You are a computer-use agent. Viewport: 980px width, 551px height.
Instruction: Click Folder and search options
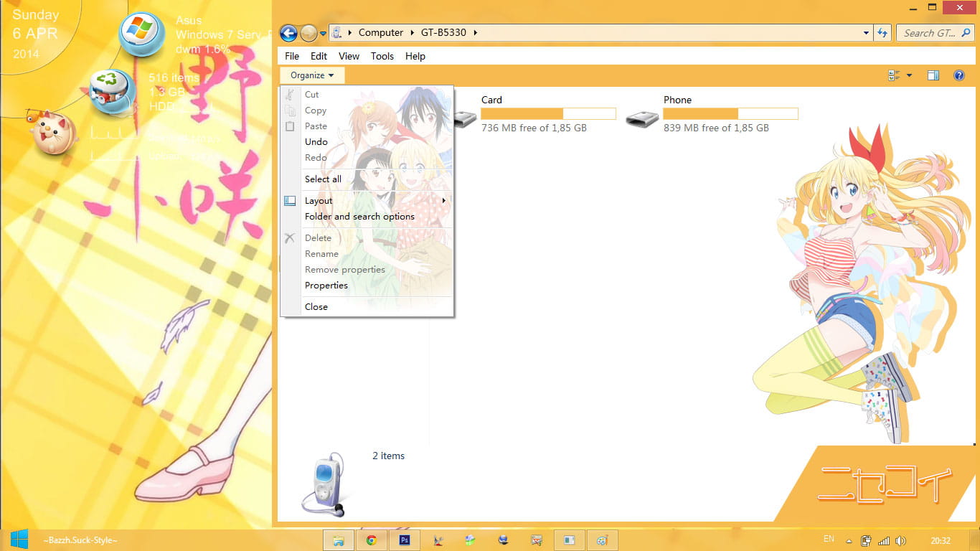coord(359,217)
